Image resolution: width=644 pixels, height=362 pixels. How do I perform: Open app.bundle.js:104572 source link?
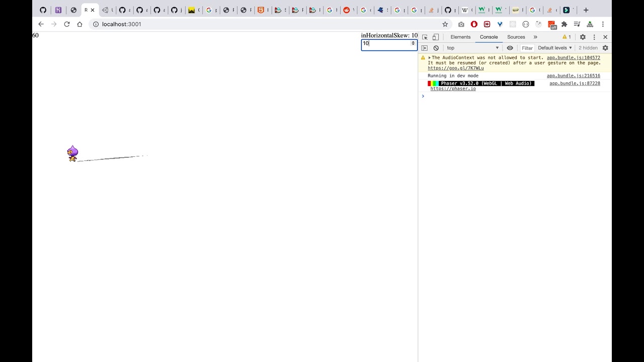point(574,58)
